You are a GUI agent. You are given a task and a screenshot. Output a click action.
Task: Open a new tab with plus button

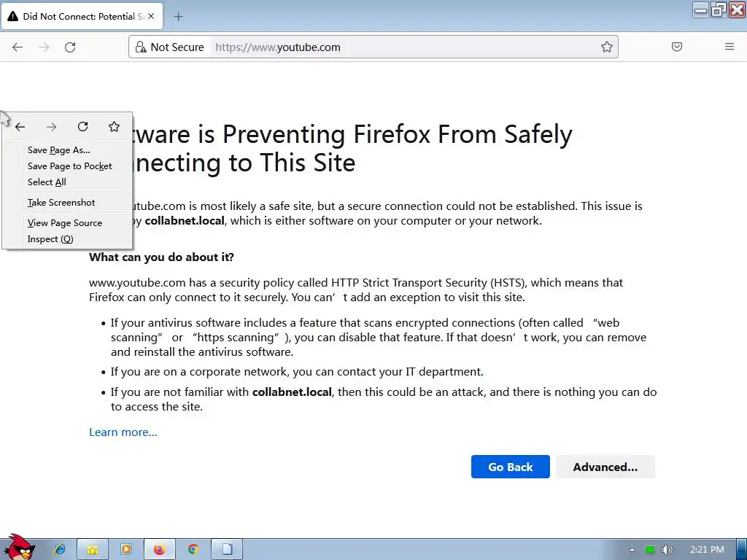[x=178, y=17]
